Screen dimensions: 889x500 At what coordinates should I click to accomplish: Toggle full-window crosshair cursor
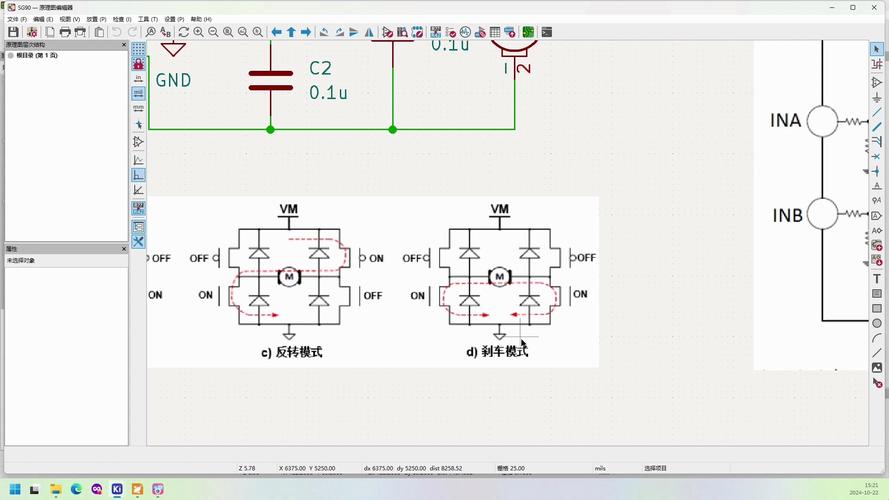138,124
